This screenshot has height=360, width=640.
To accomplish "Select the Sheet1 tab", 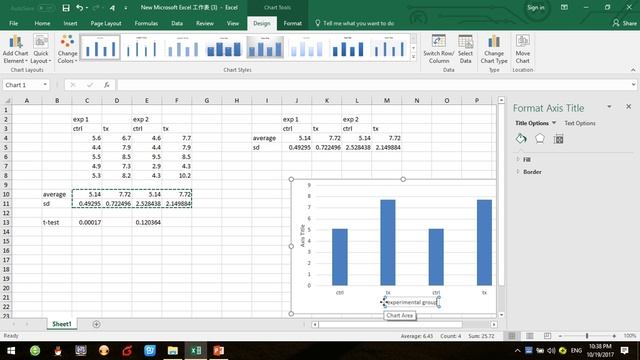I will [62, 324].
